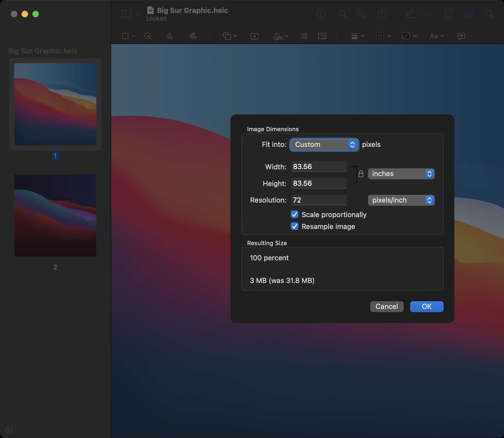The height and width of the screenshot is (438, 504).
Task: Rotate the image left
Action: [449, 14]
